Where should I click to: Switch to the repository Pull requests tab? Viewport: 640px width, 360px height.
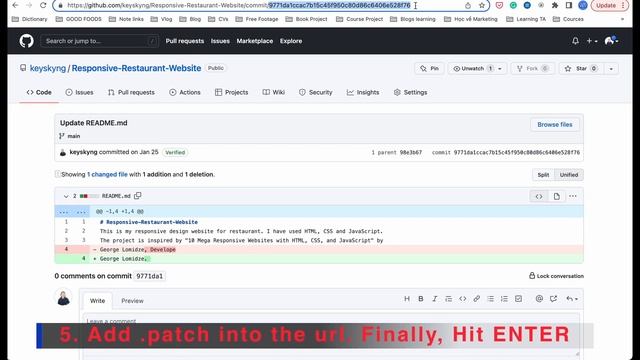(131, 92)
